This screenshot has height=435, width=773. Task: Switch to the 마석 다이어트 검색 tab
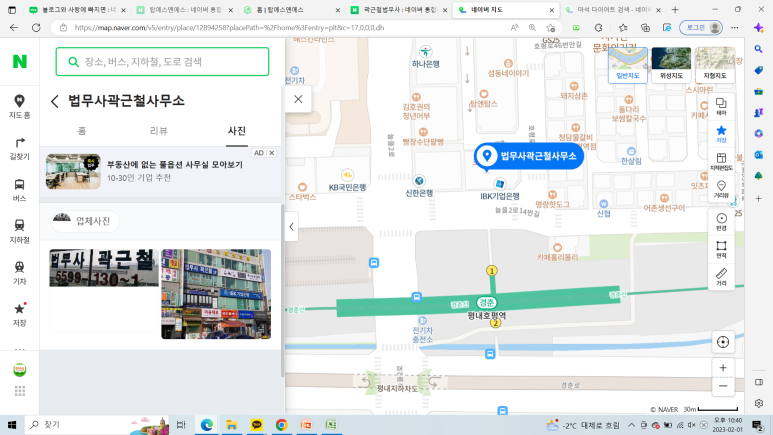(613, 10)
